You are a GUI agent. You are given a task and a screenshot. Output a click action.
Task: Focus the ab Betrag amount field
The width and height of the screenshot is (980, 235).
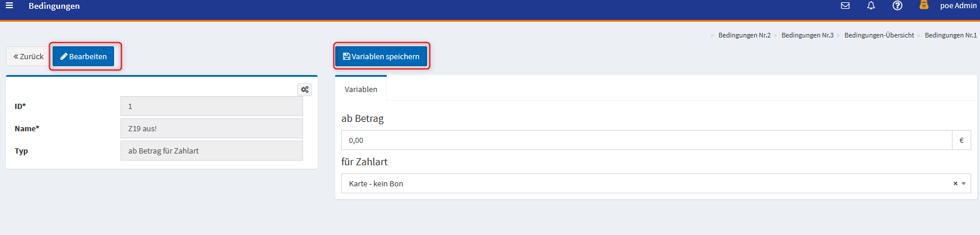coord(646,140)
